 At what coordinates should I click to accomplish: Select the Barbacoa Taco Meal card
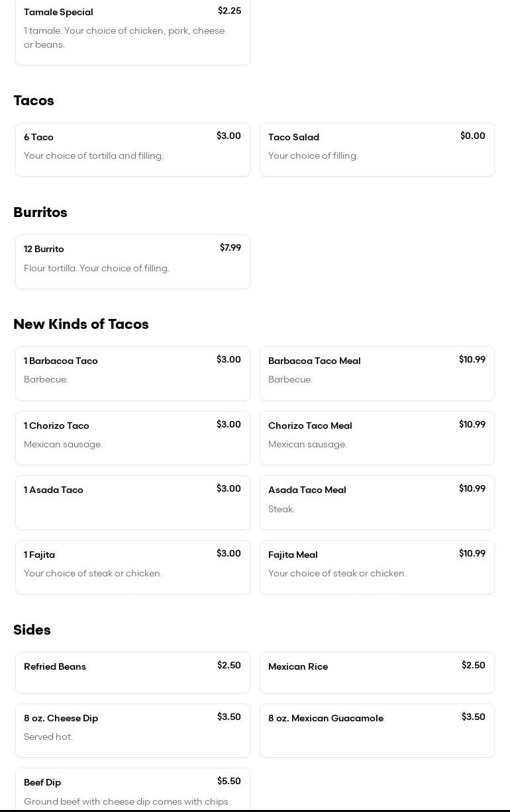pyautogui.click(x=377, y=373)
